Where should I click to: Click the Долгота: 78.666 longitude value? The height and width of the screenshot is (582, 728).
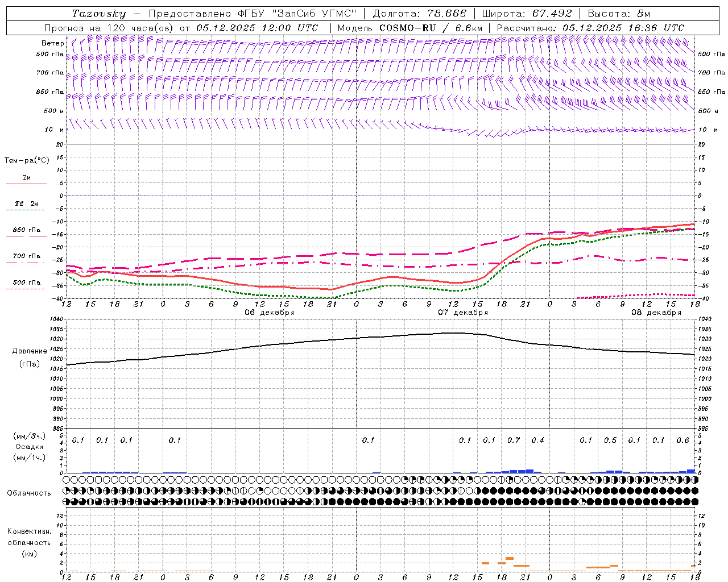[419, 14]
